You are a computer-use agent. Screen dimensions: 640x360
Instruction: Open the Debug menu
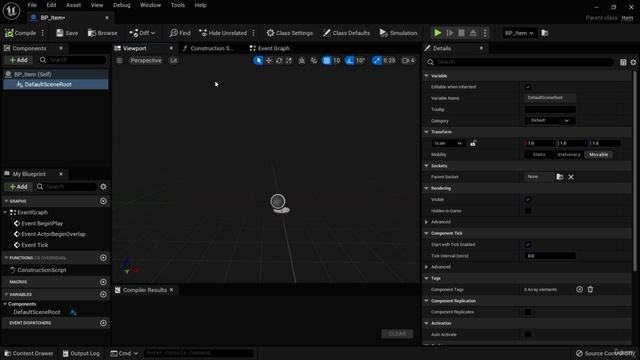click(122, 5)
